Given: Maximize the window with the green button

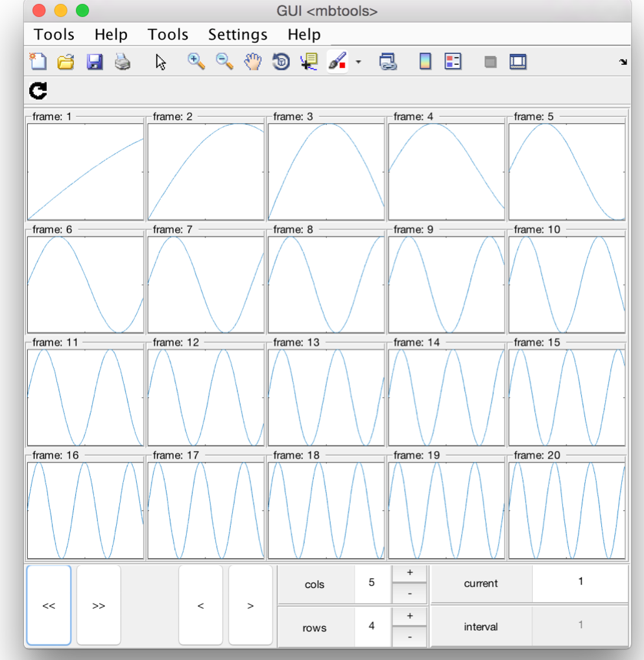Looking at the screenshot, I should tap(82, 10).
